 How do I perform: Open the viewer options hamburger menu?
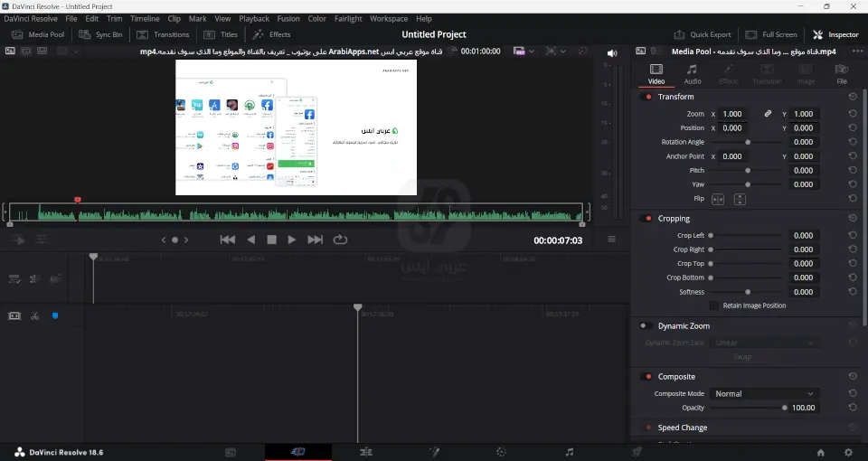(612, 239)
